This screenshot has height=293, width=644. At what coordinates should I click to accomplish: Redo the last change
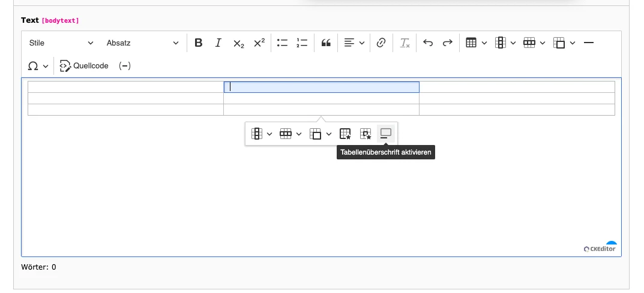(447, 43)
